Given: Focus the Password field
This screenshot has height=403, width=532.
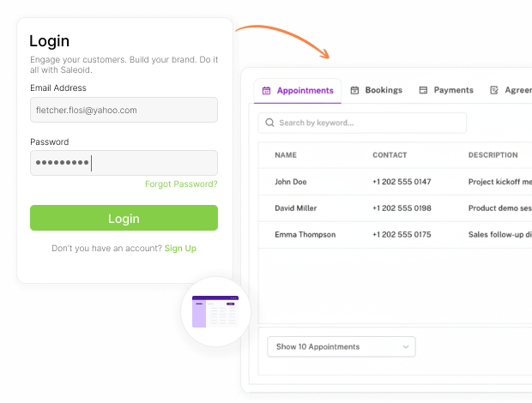Looking at the screenshot, I should pos(124,163).
